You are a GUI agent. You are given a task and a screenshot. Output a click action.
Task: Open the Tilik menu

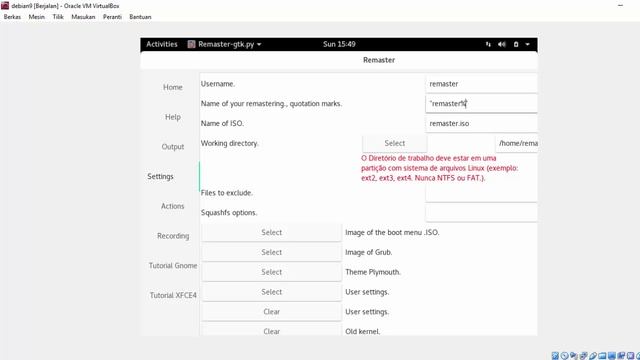coord(58,17)
